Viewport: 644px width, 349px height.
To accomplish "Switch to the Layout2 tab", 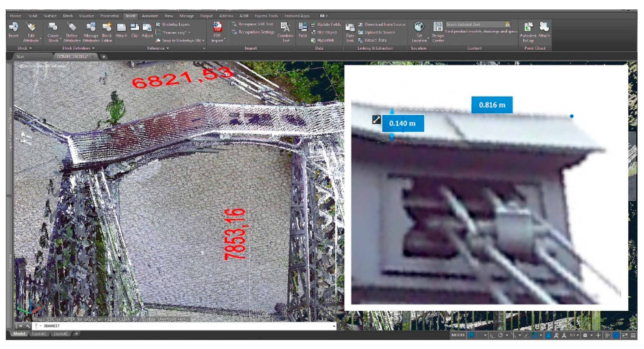I will click(61, 334).
